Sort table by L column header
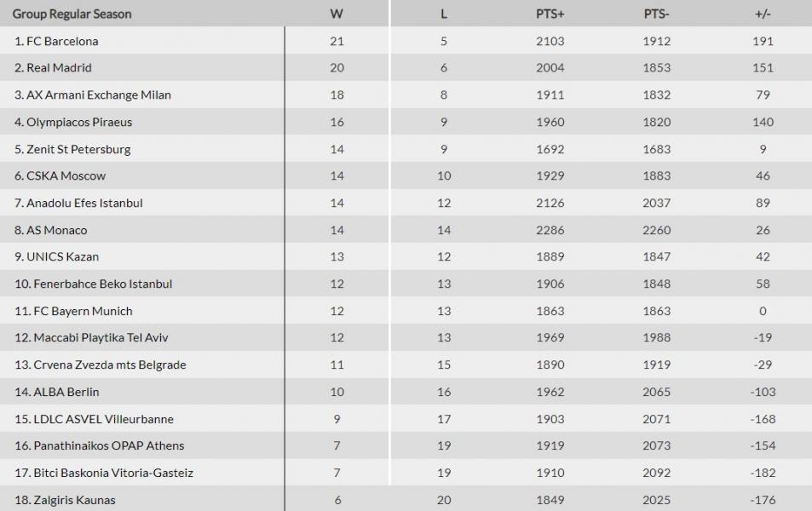812x511 pixels. [444, 14]
